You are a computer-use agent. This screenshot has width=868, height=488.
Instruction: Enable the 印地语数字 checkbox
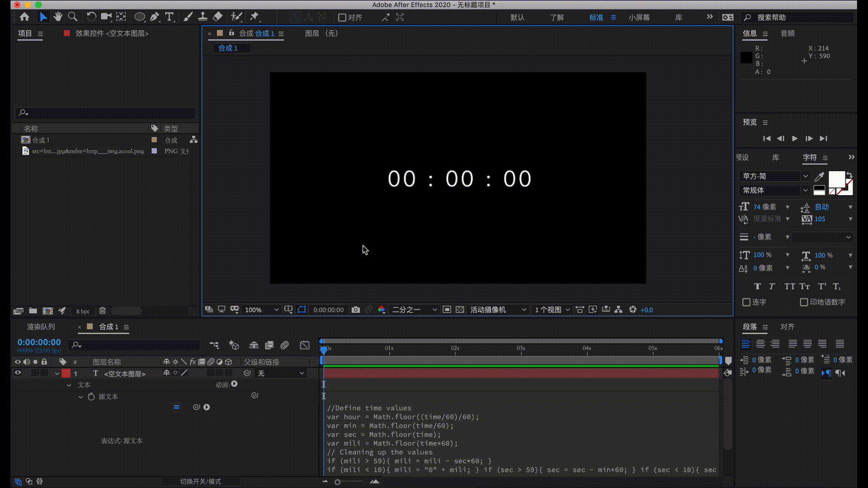click(804, 302)
